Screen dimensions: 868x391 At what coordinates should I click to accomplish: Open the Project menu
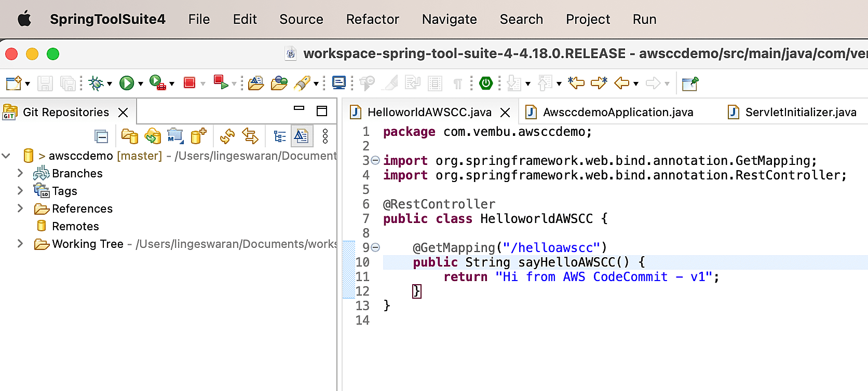point(588,19)
